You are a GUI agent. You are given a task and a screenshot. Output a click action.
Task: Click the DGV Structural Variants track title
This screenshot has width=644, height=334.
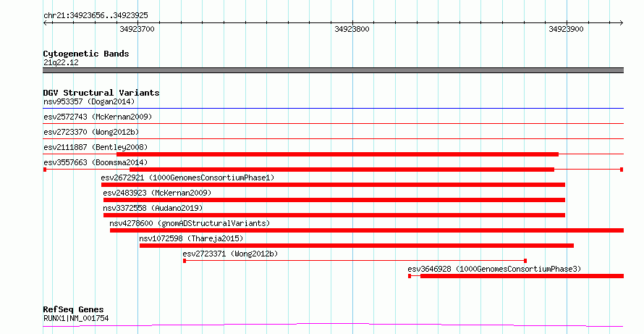(x=101, y=93)
